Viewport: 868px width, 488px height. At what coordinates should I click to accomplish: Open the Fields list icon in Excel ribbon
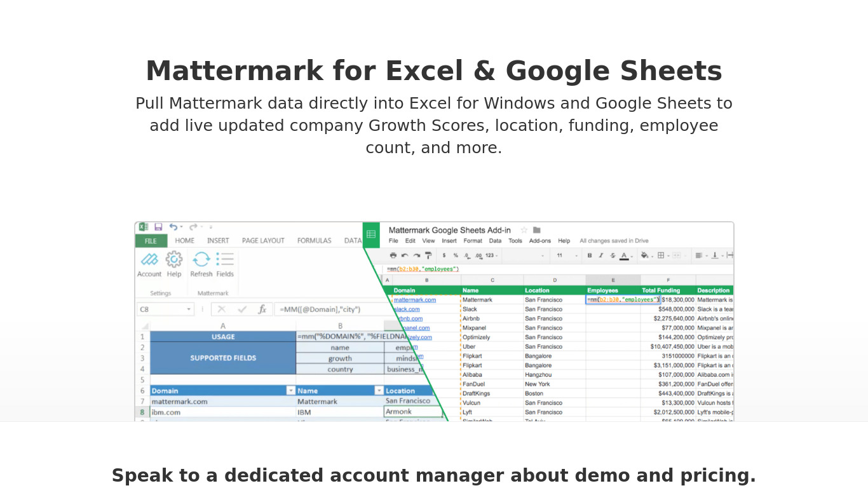[225, 259]
